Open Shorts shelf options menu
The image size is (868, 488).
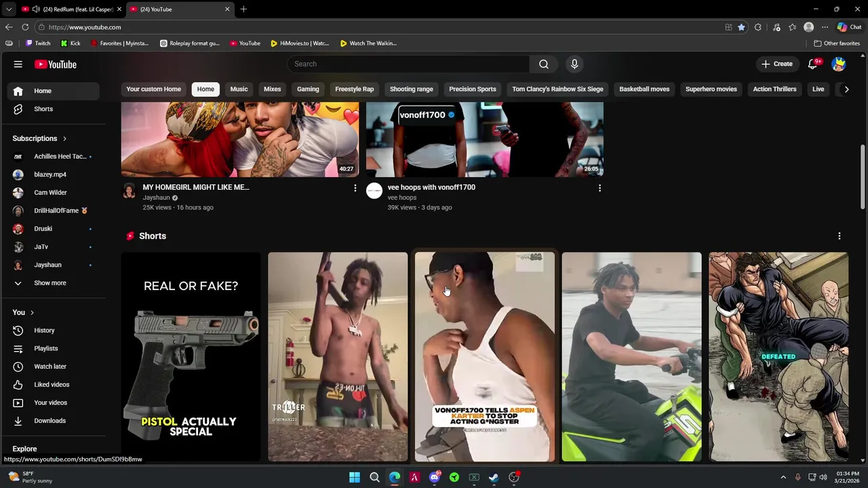pos(840,236)
